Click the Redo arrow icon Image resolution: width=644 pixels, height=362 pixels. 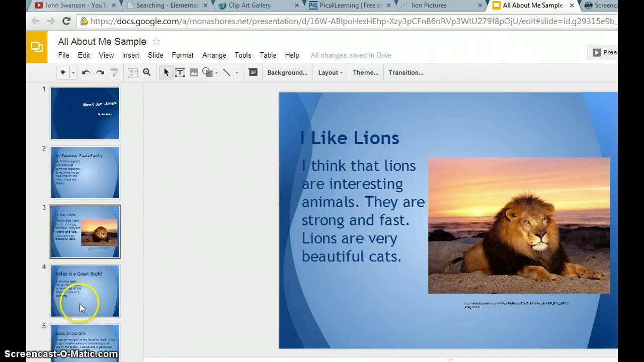(x=100, y=73)
